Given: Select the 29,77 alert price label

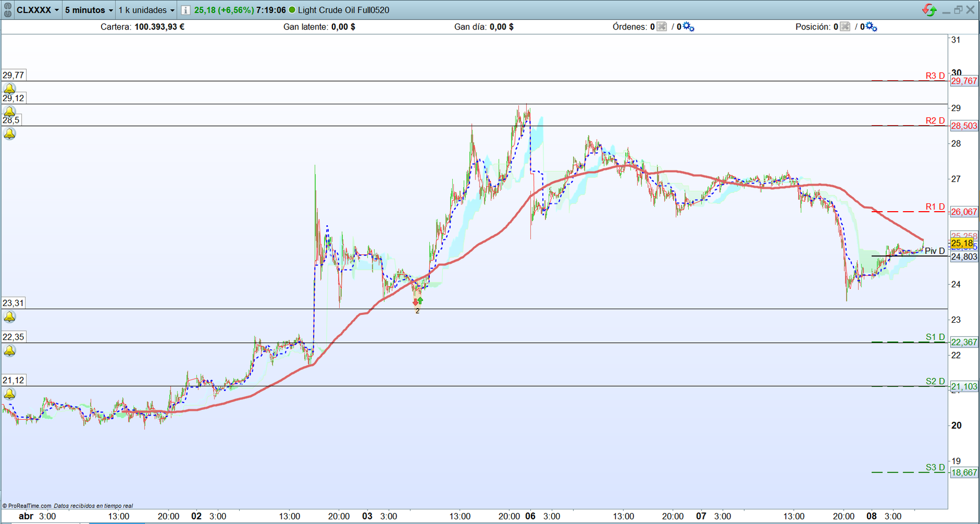Looking at the screenshot, I should click(x=14, y=75).
